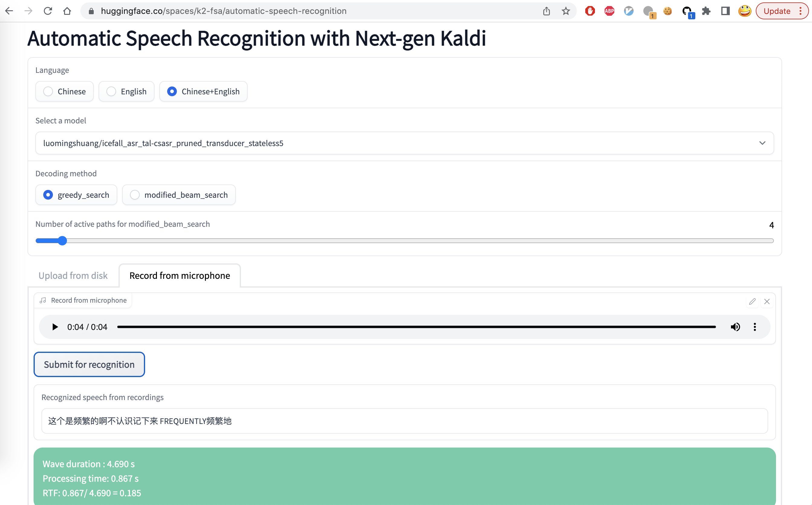Viewport: 812px width, 505px height.
Task: Select the Chinese radio button
Action: click(48, 91)
